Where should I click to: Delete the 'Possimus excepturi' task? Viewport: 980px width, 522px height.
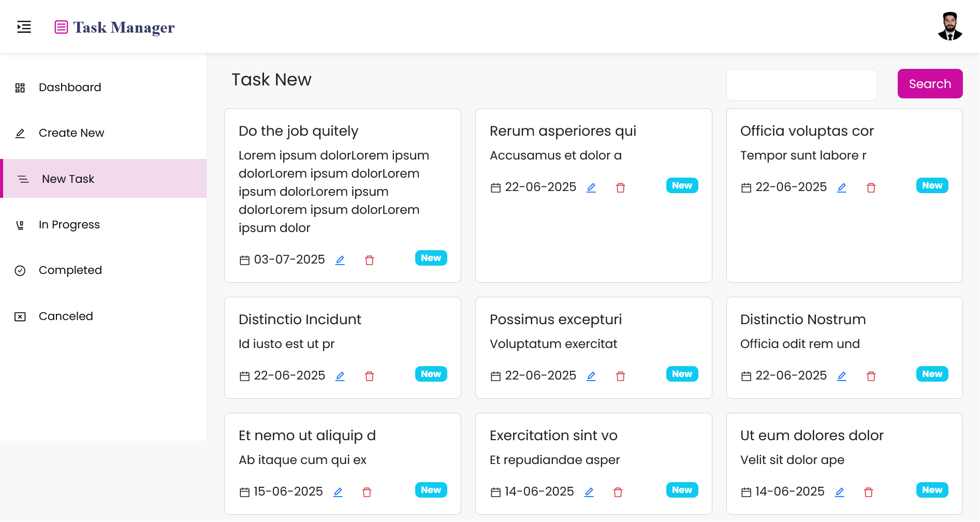[621, 376]
